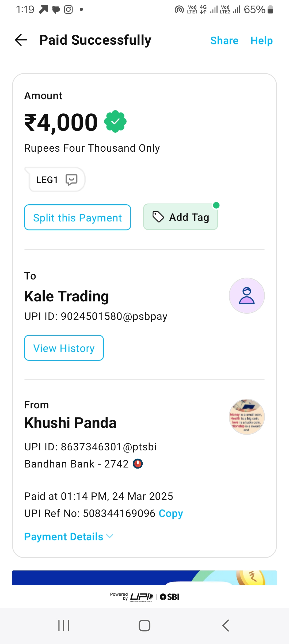Add a tag to this payment
Viewport: 289px width, 644px height.
181,217
